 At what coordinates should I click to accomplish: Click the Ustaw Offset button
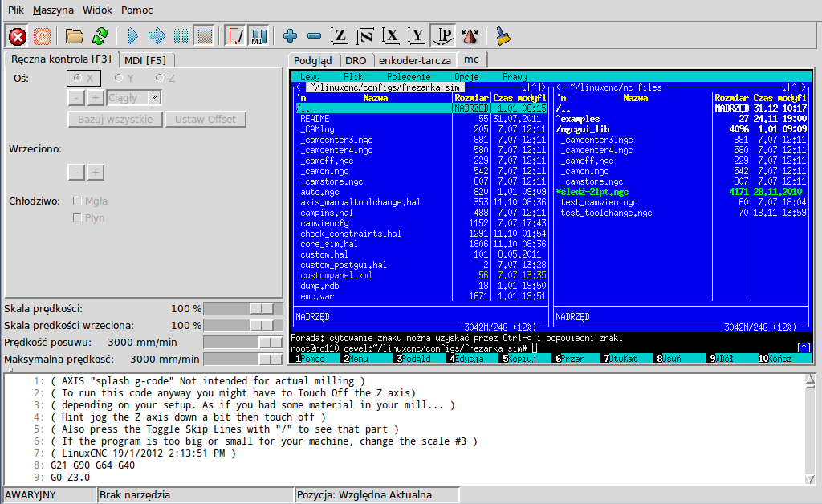[x=205, y=119]
